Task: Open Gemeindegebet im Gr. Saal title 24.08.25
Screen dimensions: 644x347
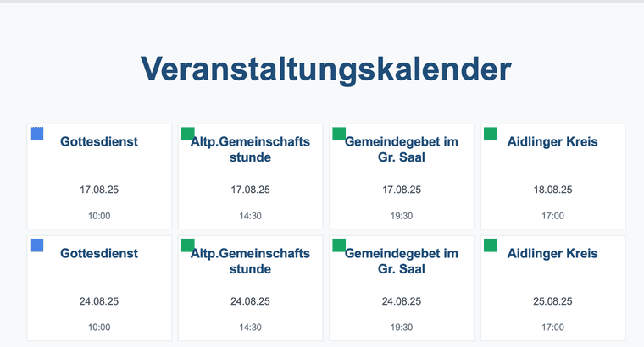Action: [x=402, y=261]
